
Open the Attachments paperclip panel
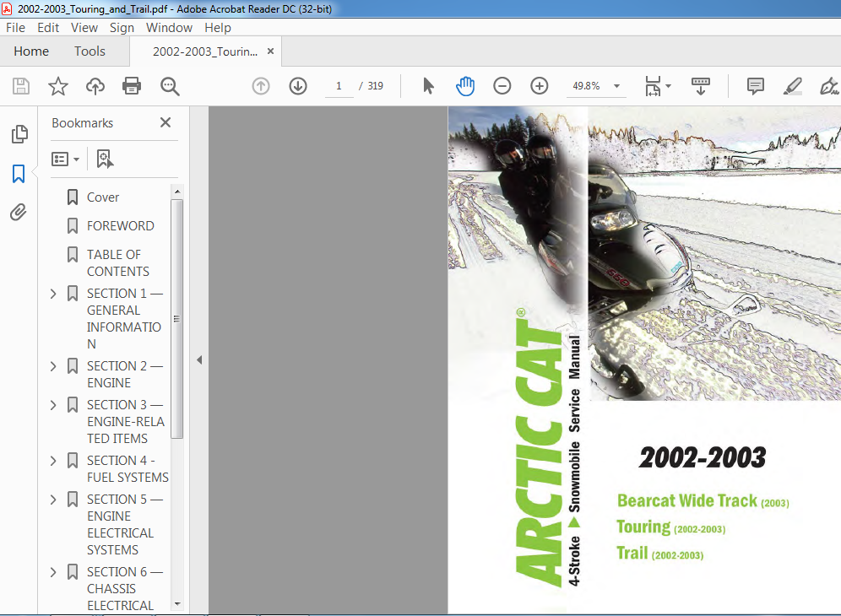click(19, 213)
